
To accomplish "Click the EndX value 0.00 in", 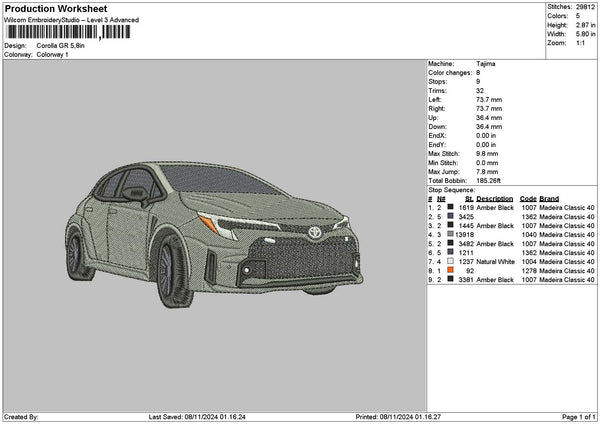I will point(486,135).
